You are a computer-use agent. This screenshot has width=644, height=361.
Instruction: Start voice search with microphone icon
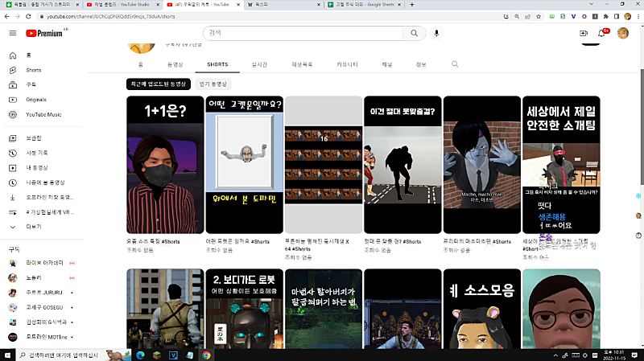coord(437,33)
